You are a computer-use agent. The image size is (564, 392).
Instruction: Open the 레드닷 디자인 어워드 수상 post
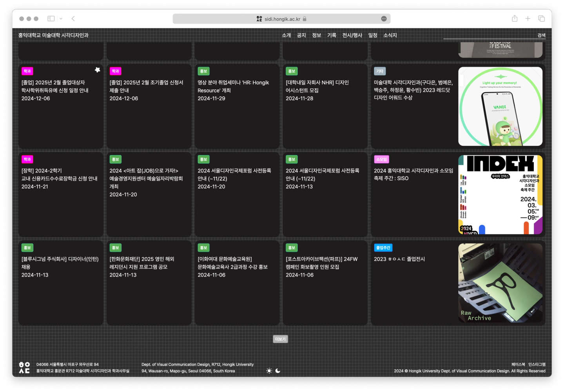tap(413, 90)
